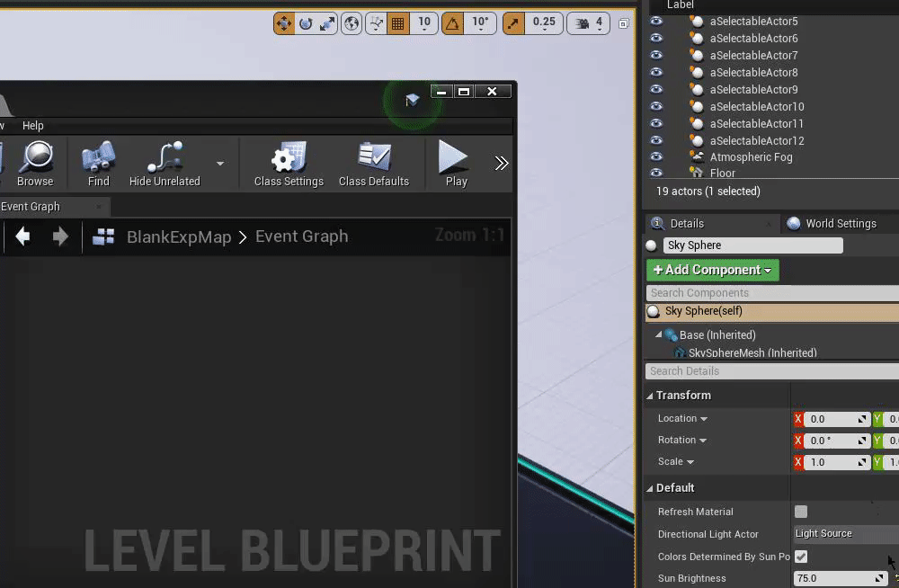Click Find binoculars in Blueprint toolbar
Image resolution: width=899 pixels, height=588 pixels.
pyautogui.click(x=99, y=164)
